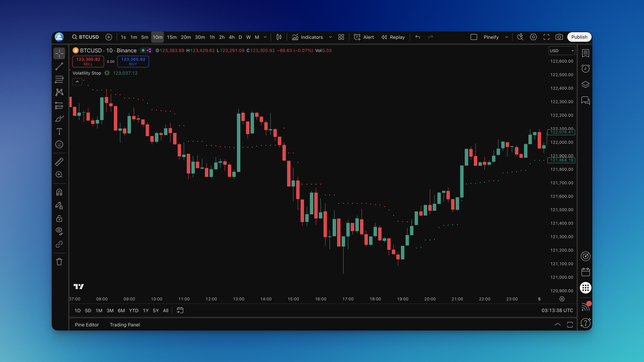Choose the ruler measure tool
The image size is (644, 362).
[59, 162]
